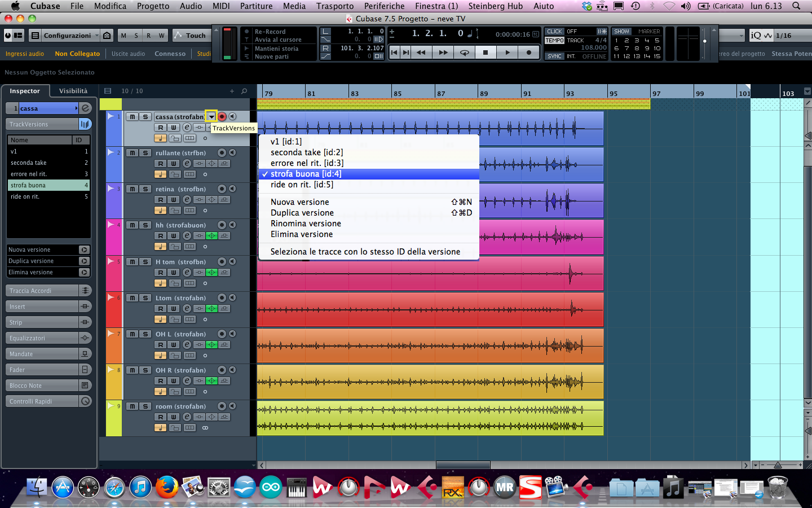812x508 pixels.
Task: Expand the 'Controlli Rapidi' section
Action: (x=48, y=401)
